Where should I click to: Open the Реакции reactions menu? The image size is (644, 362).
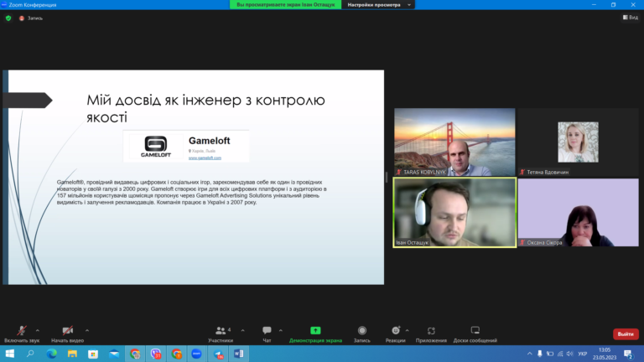[396, 331]
